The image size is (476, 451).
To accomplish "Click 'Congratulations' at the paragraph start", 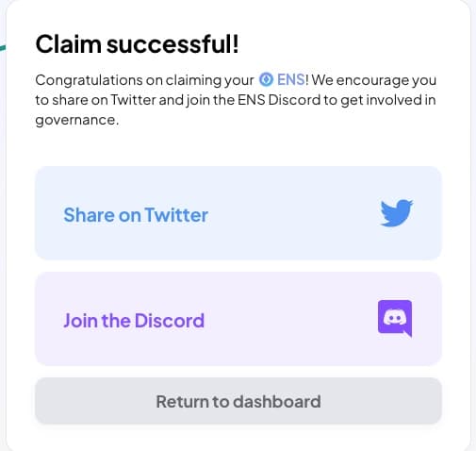I will (x=89, y=80).
